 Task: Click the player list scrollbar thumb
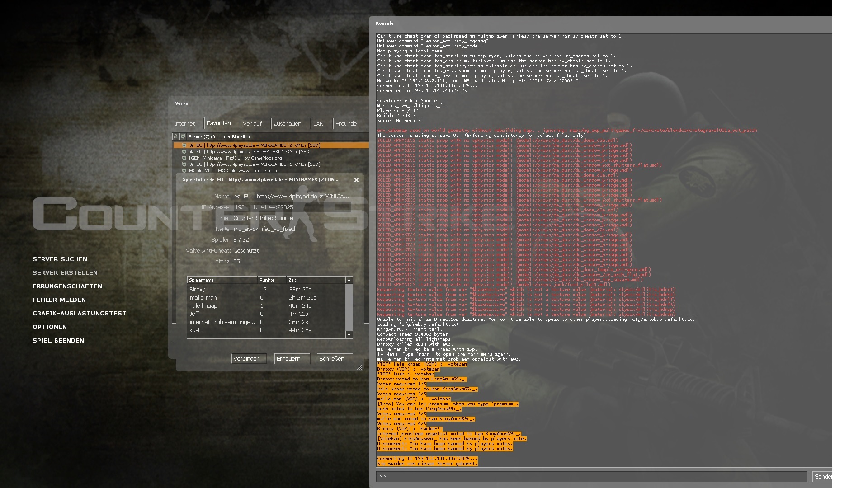(349, 307)
